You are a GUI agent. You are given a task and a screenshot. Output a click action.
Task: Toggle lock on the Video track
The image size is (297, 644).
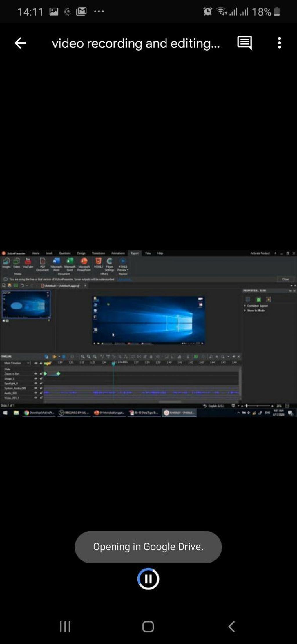[41, 398]
